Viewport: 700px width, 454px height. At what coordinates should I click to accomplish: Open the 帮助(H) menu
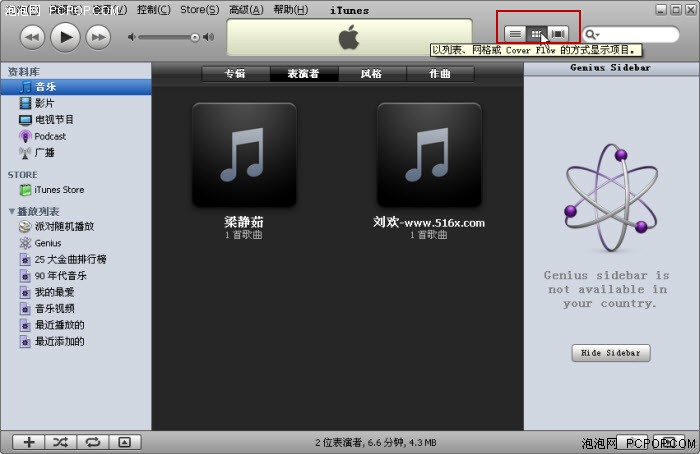coord(291,9)
